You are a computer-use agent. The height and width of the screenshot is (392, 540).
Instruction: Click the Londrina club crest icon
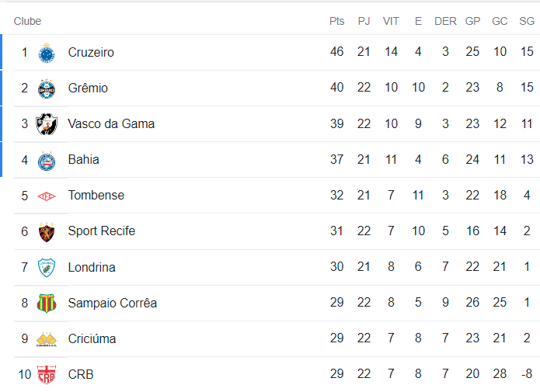[47, 268]
